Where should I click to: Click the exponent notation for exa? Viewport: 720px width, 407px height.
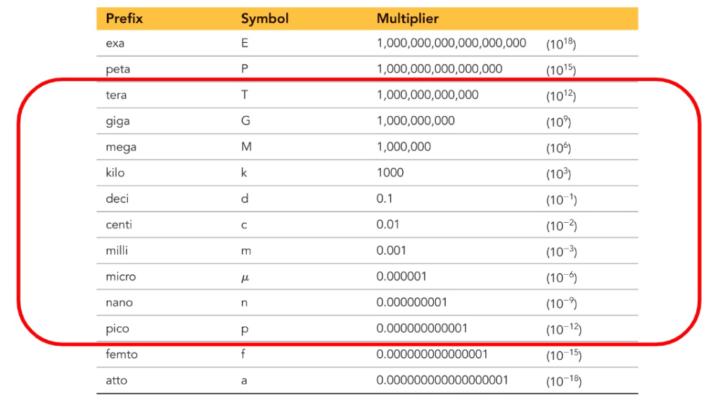click(561, 45)
